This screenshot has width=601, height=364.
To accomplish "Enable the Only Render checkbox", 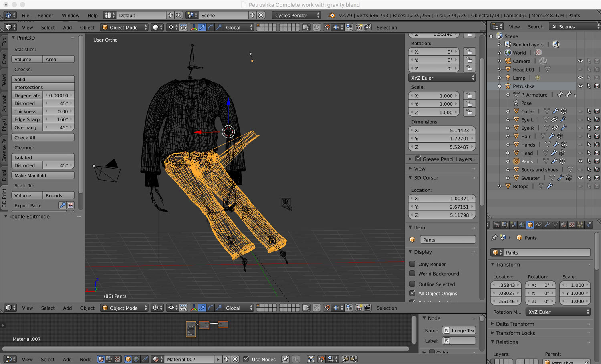I will tap(412, 264).
